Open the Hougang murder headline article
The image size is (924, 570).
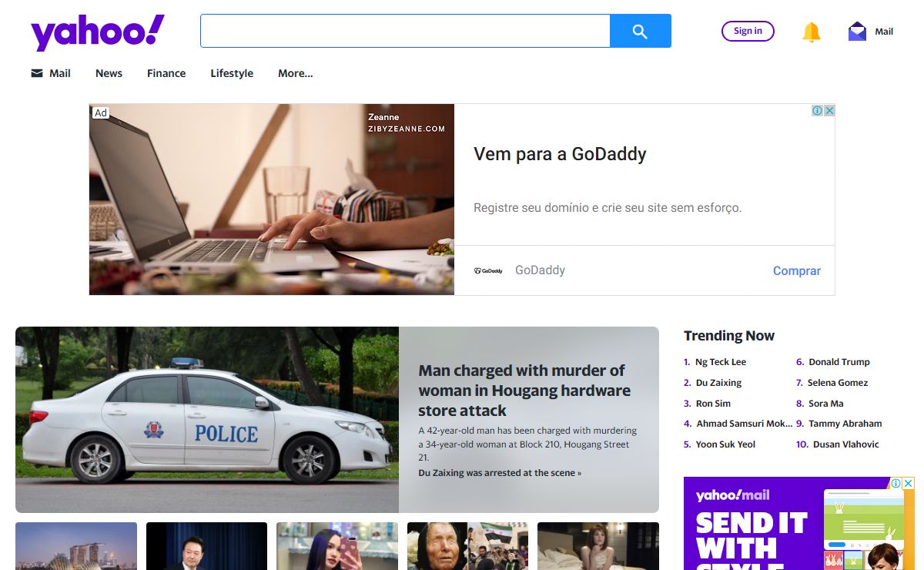pos(524,391)
